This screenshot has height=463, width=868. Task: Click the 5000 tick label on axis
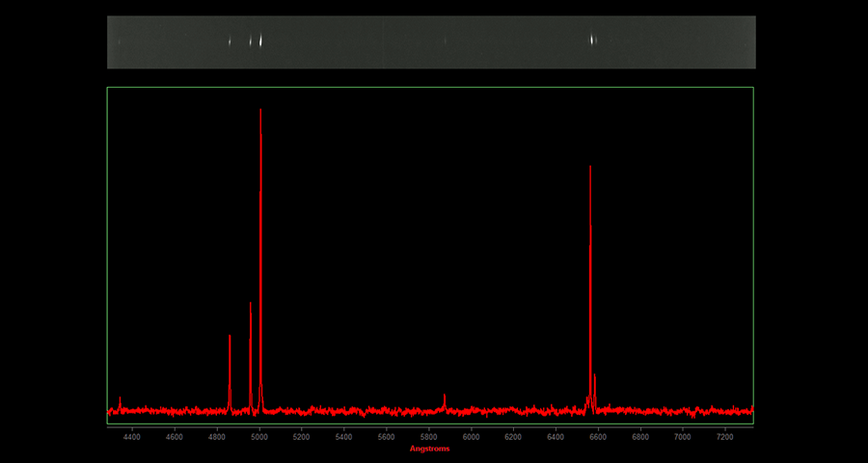tap(258, 437)
